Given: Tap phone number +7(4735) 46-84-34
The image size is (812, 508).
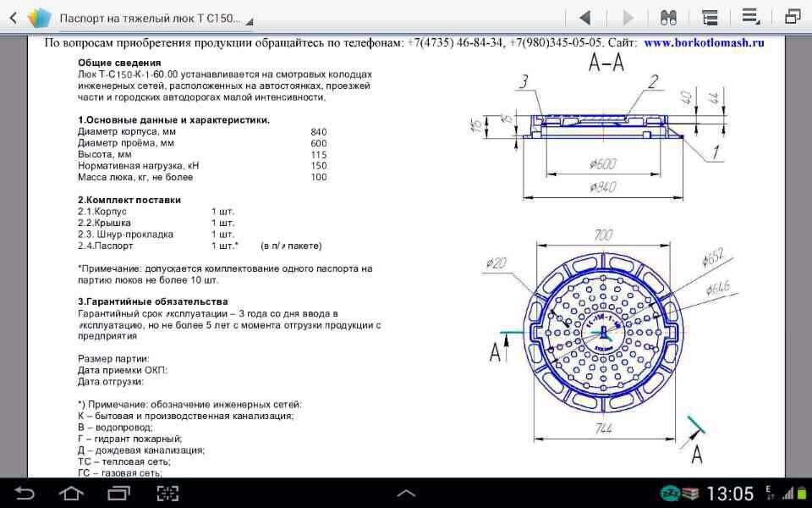Looking at the screenshot, I should coord(455,42).
